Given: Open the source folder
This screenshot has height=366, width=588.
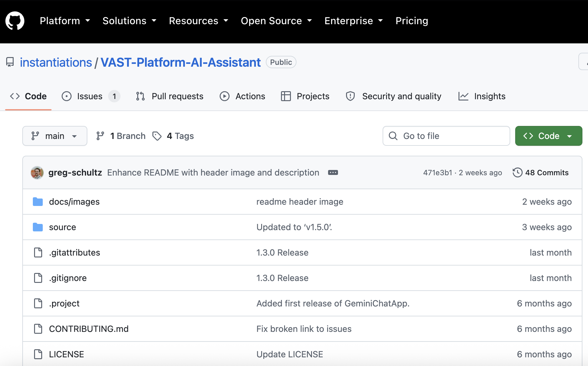Looking at the screenshot, I should coord(63,227).
